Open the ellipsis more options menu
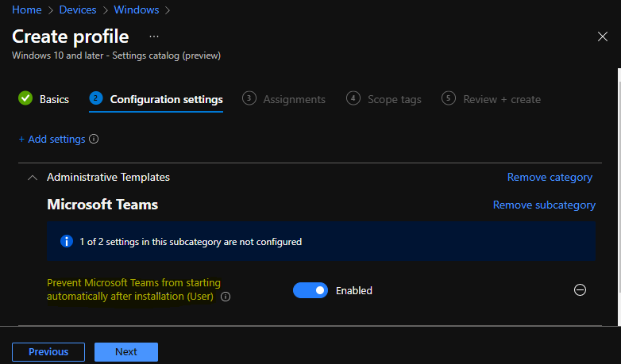 [154, 36]
